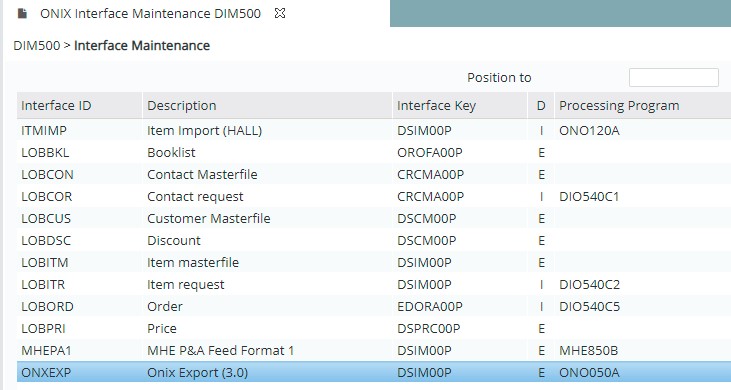This screenshot has width=731, height=390.
Task: Sort by the Interface ID column header
Action: pyautogui.click(x=79, y=105)
